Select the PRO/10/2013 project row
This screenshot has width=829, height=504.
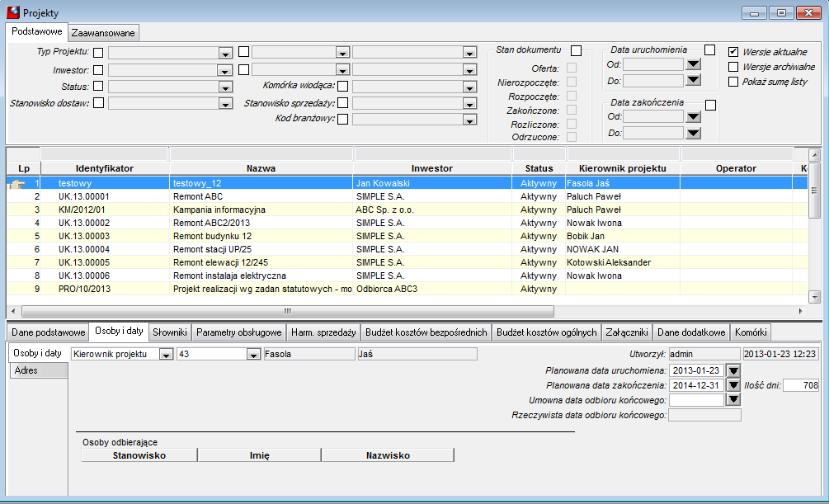click(x=407, y=290)
